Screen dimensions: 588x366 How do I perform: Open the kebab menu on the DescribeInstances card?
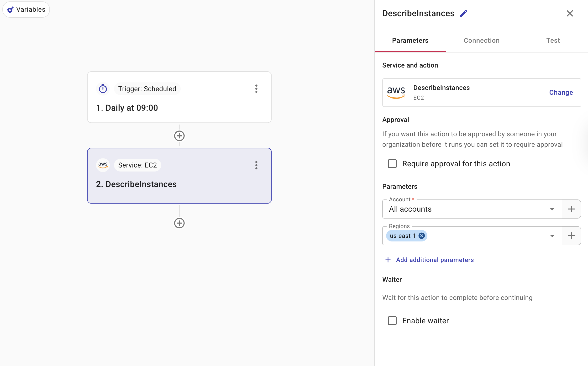point(256,165)
